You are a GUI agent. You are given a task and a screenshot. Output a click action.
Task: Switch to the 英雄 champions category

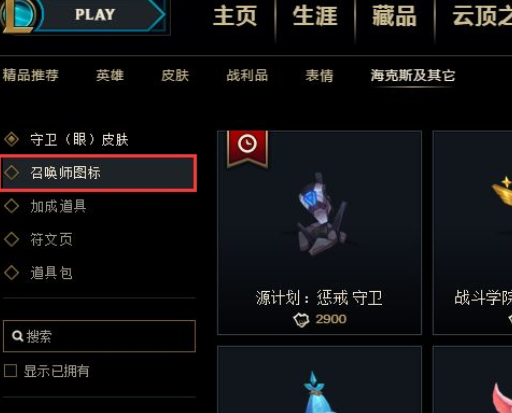click(x=110, y=75)
